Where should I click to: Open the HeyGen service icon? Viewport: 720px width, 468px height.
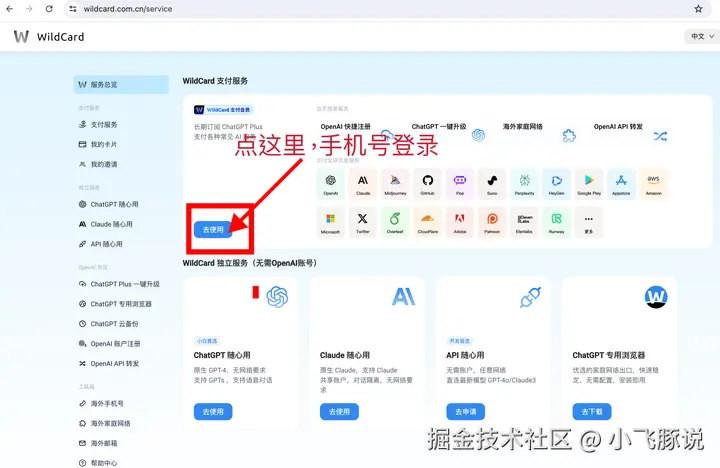coord(557,184)
